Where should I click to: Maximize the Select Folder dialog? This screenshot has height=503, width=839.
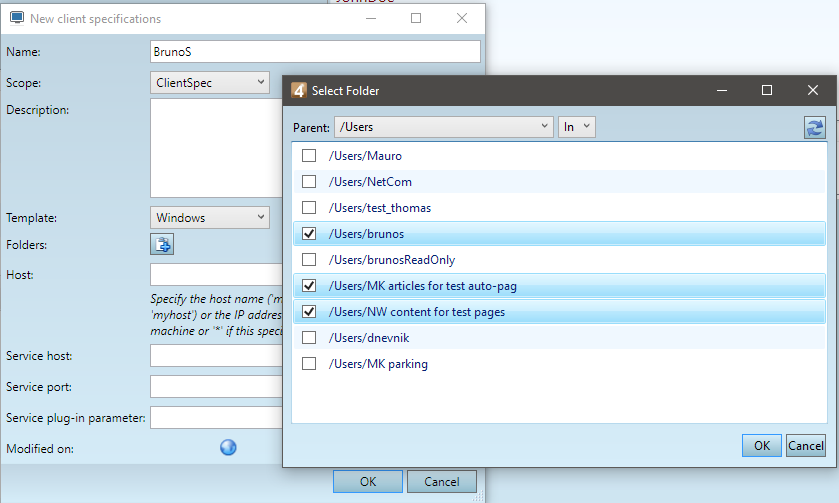point(767,90)
